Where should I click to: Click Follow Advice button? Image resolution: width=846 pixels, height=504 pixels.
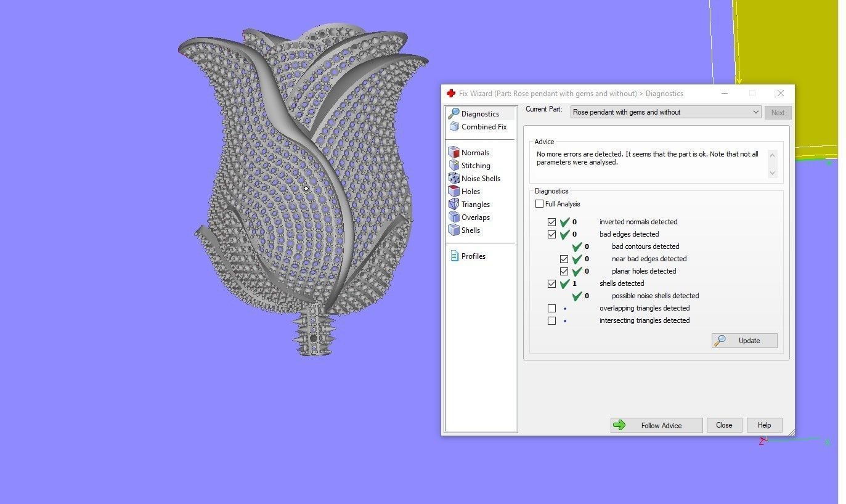(x=656, y=425)
